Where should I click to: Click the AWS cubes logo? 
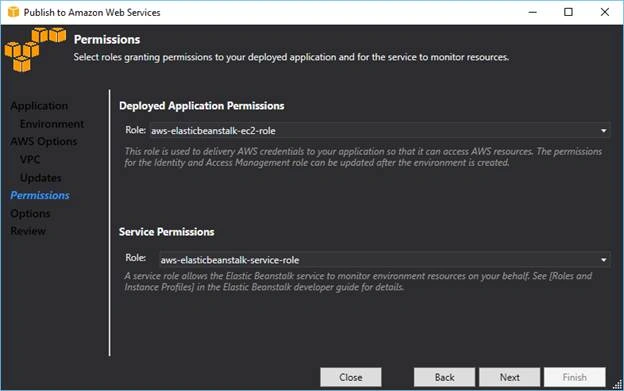coord(35,49)
